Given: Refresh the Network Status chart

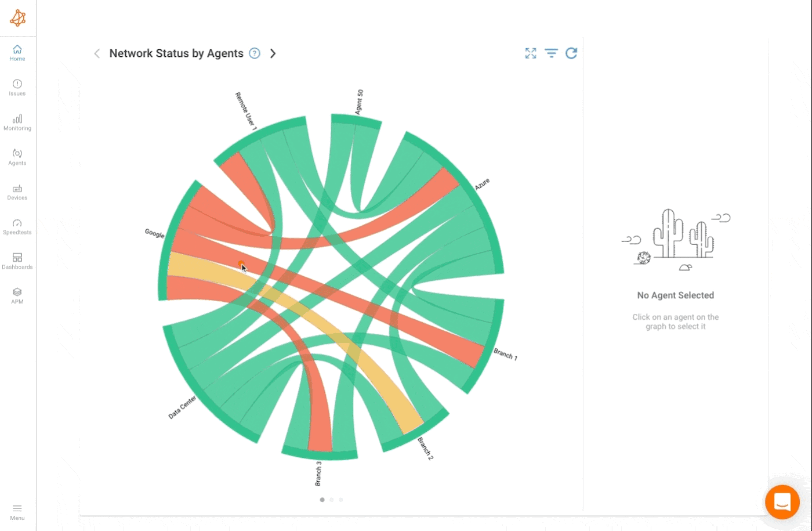Looking at the screenshot, I should coord(571,53).
